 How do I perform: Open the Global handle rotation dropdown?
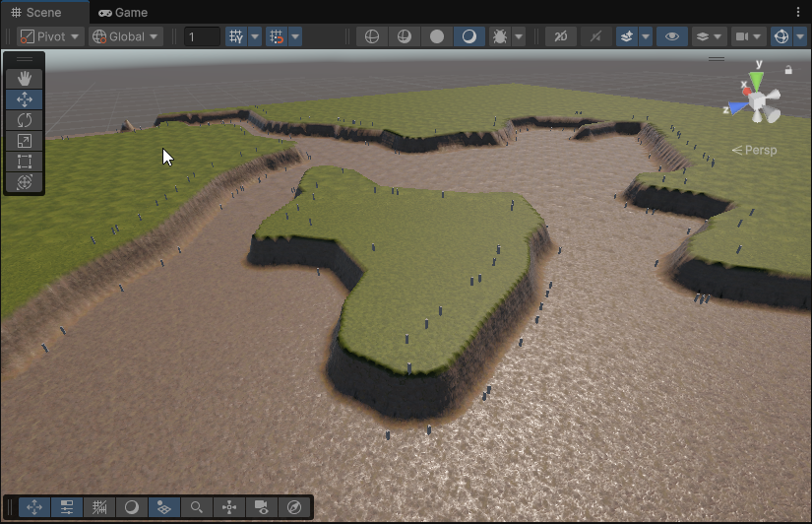click(x=125, y=36)
